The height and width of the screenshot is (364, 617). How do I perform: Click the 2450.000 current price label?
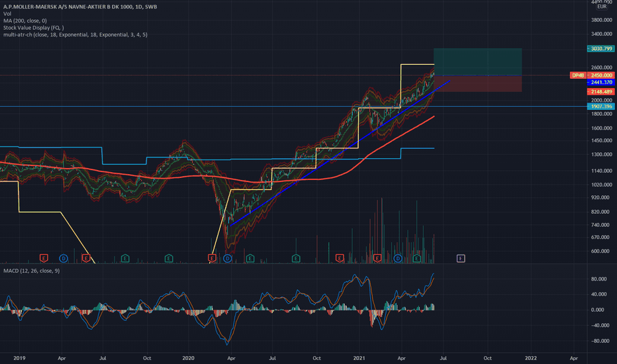601,75
